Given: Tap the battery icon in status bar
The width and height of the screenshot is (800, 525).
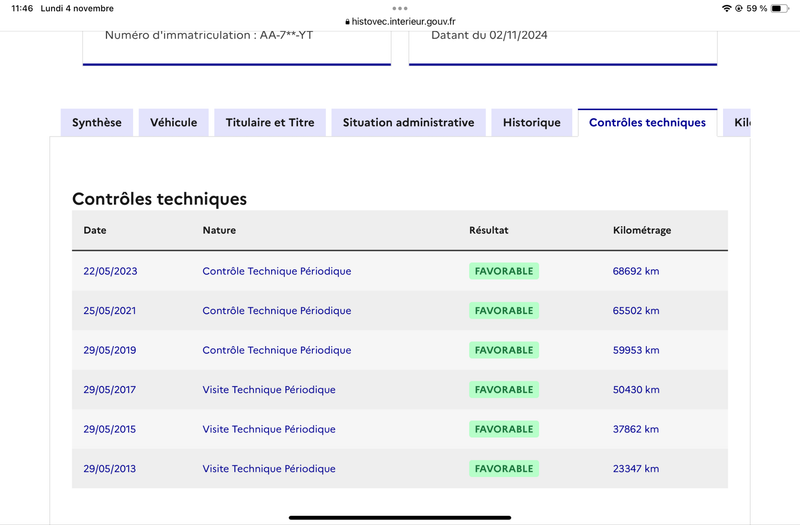Looking at the screenshot, I should 780,8.
